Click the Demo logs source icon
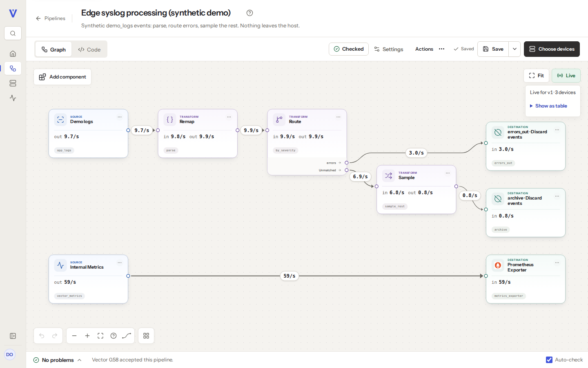Image resolution: width=588 pixels, height=368 pixels. click(60, 120)
